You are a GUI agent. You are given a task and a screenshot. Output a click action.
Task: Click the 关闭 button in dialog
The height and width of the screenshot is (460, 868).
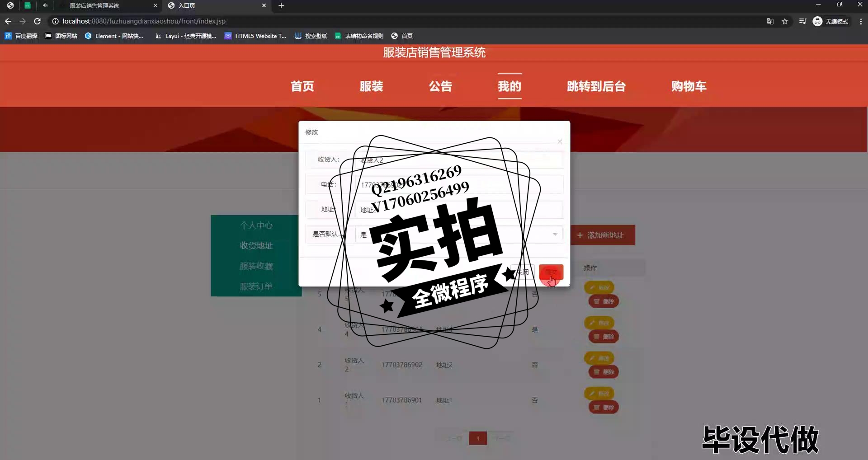523,272
